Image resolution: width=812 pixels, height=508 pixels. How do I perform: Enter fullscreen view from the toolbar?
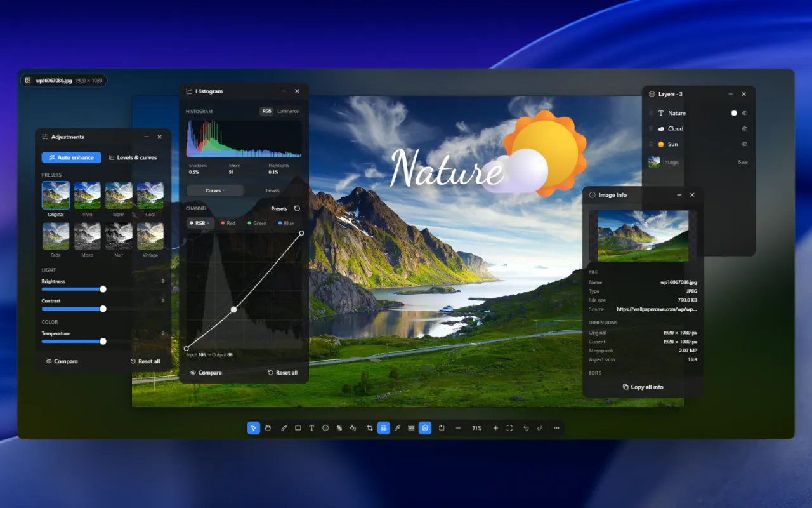point(509,428)
